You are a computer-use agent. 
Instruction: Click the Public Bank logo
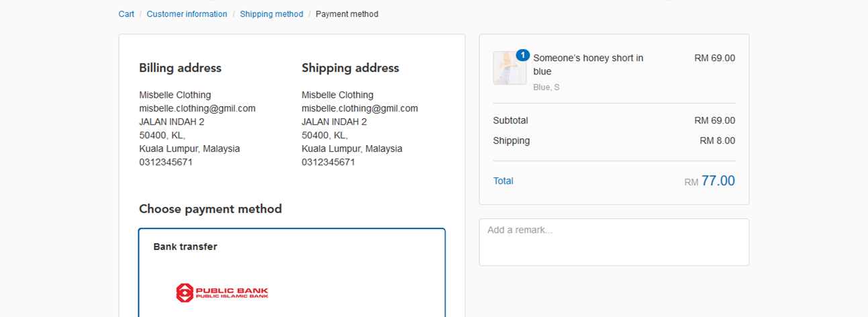pyautogui.click(x=222, y=292)
